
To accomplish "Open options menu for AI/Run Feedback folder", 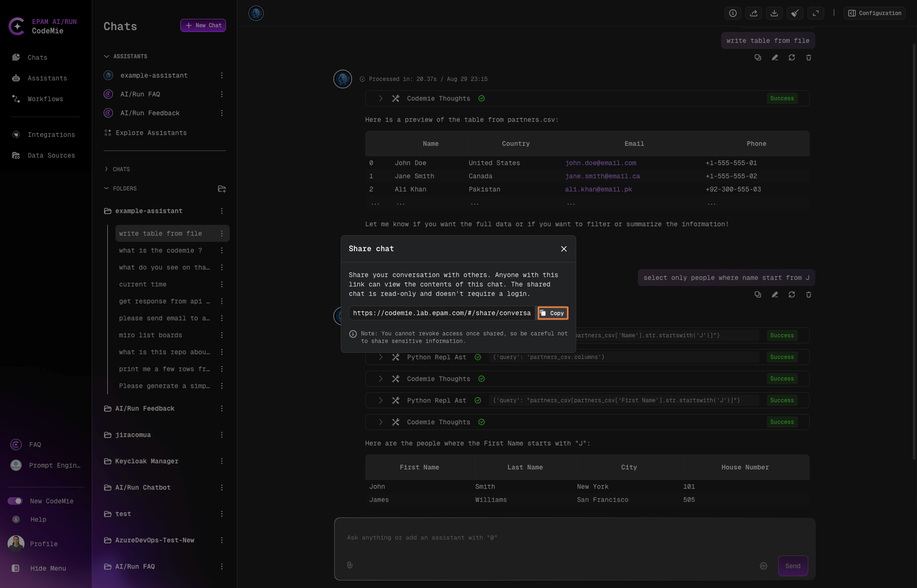I will click(222, 408).
